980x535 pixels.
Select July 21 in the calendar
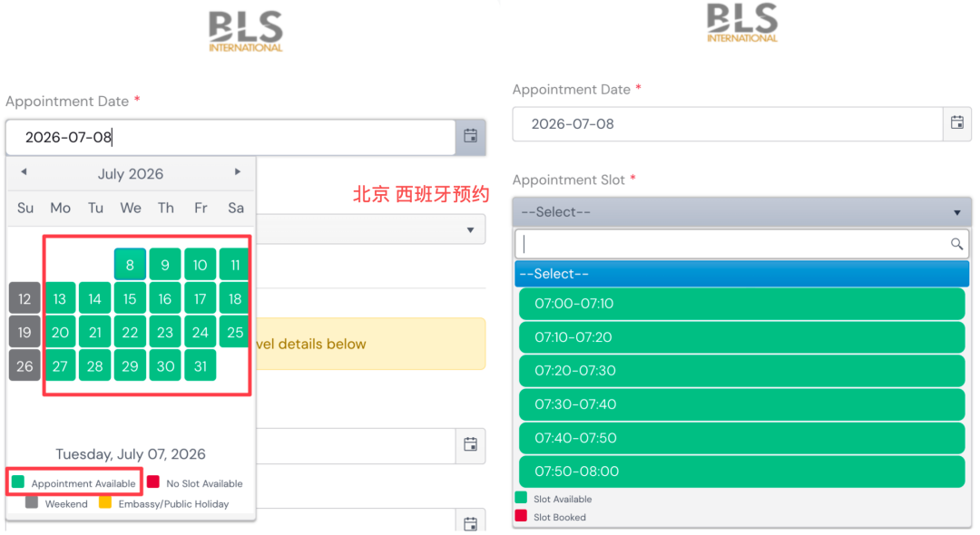(95, 332)
